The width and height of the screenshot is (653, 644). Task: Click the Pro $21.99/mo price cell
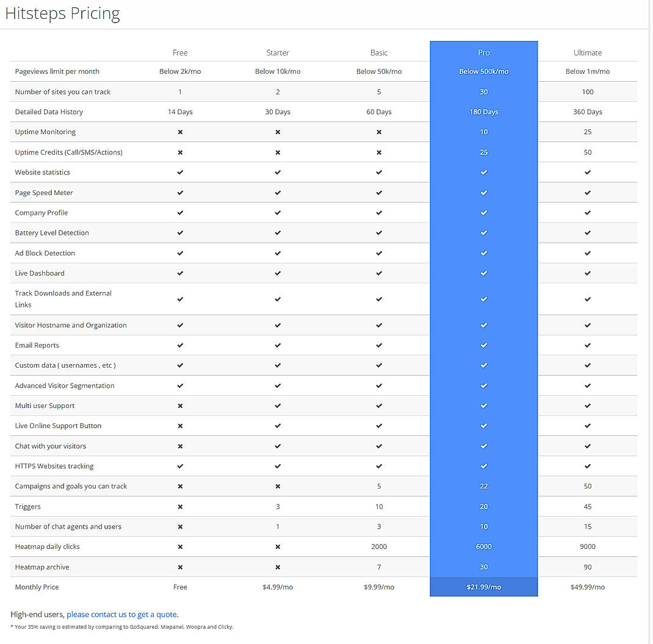pos(483,587)
